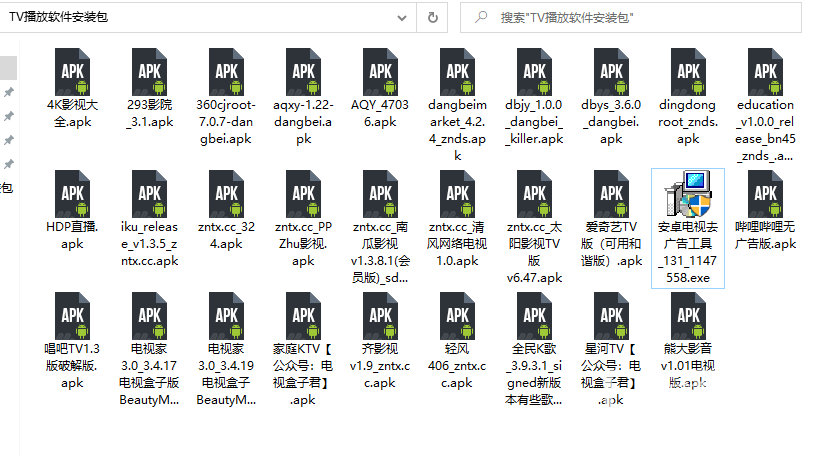Select 安卓电视去广告工具 exe installer icon
The height and width of the screenshot is (455, 813).
click(688, 194)
